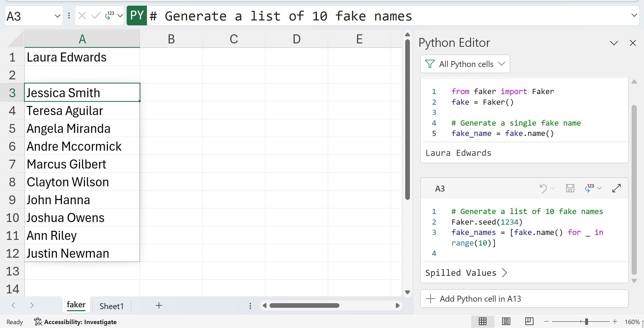Image resolution: width=644 pixels, height=328 pixels.
Task: Click Add Python cell in A13
Action: tap(524, 299)
